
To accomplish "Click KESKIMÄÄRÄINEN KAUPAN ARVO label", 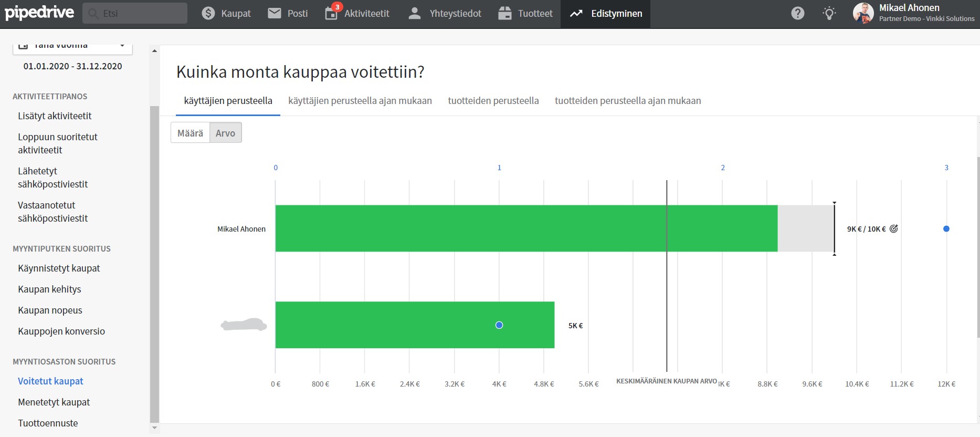I will [667, 381].
